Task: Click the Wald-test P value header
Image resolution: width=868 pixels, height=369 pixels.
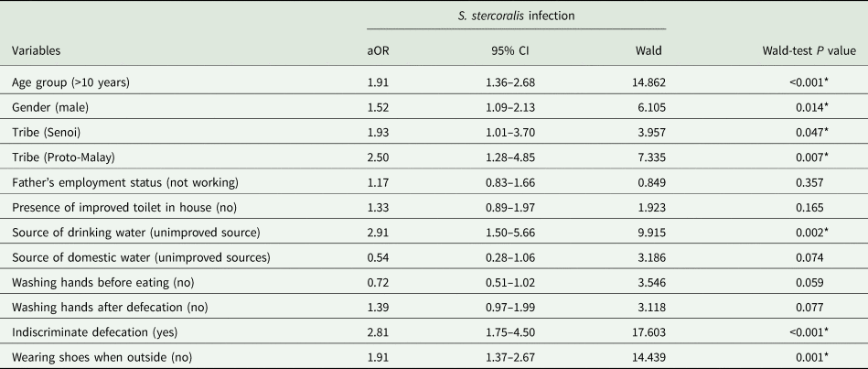Action: tap(806, 51)
